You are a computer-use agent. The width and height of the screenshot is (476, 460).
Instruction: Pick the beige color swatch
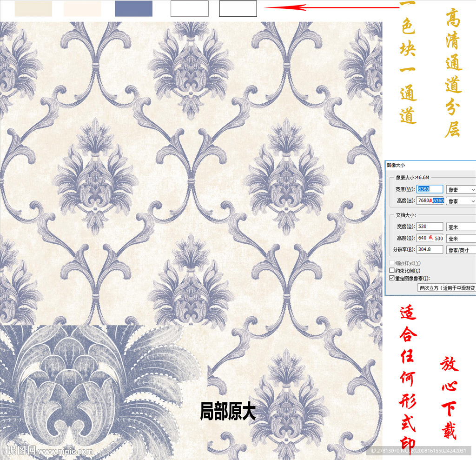(x=33, y=8)
